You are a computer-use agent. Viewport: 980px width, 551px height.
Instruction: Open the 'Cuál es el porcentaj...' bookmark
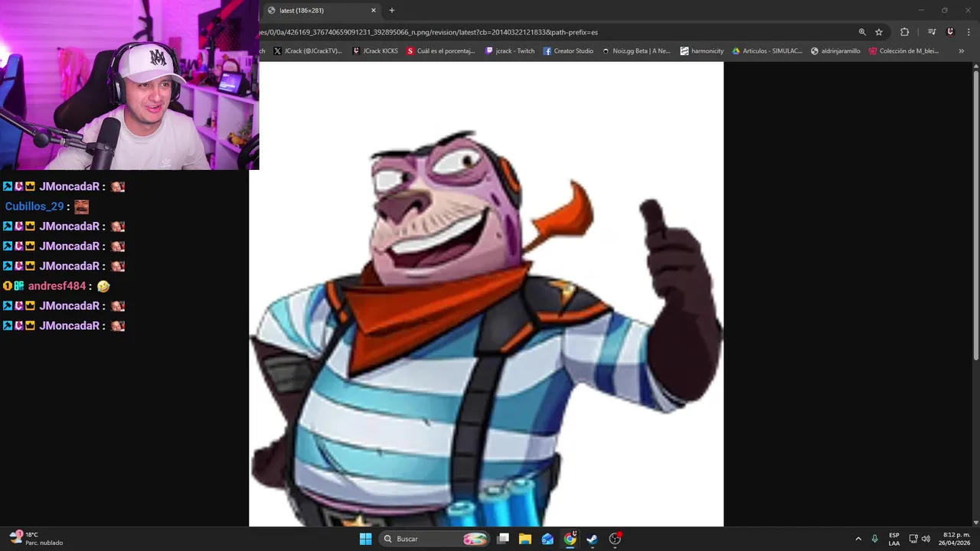(441, 51)
